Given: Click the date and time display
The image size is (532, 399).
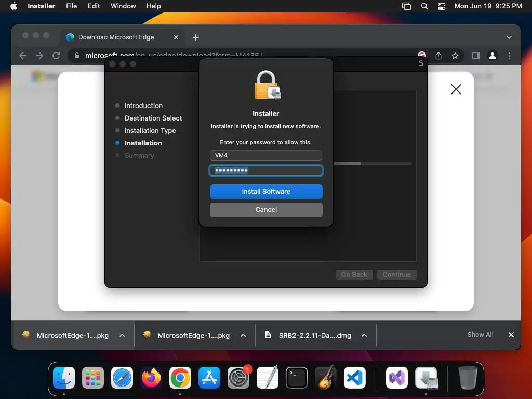Looking at the screenshot, I should pos(488,6).
